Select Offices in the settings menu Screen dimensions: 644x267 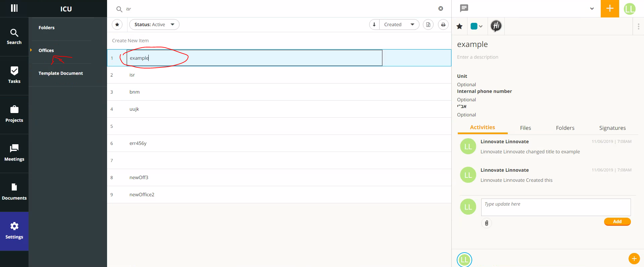pyautogui.click(x=46, y=50)
